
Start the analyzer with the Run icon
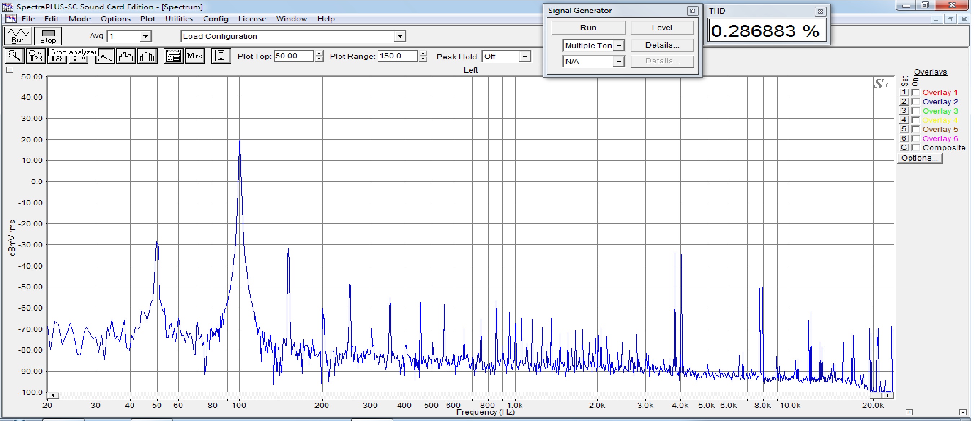click(x=18, y=36)
